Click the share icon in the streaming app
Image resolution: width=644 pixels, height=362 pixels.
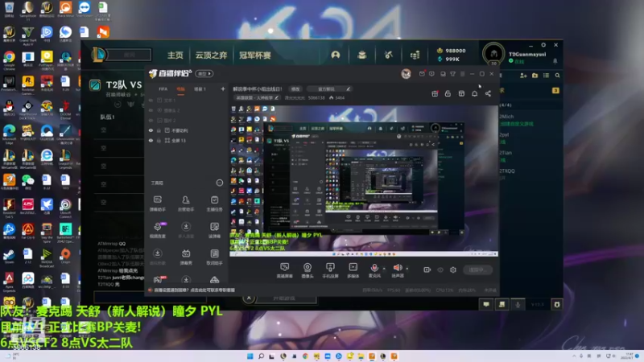click(x=488, y=93)
